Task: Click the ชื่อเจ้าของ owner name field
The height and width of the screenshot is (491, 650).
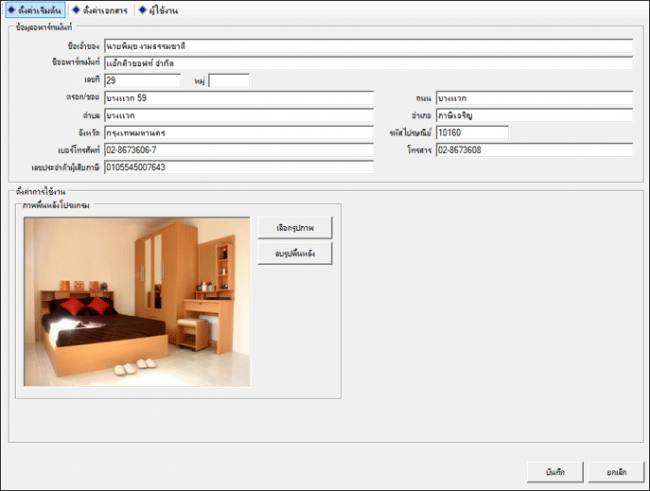Action: pyautogui.click(x=369, y=46)
